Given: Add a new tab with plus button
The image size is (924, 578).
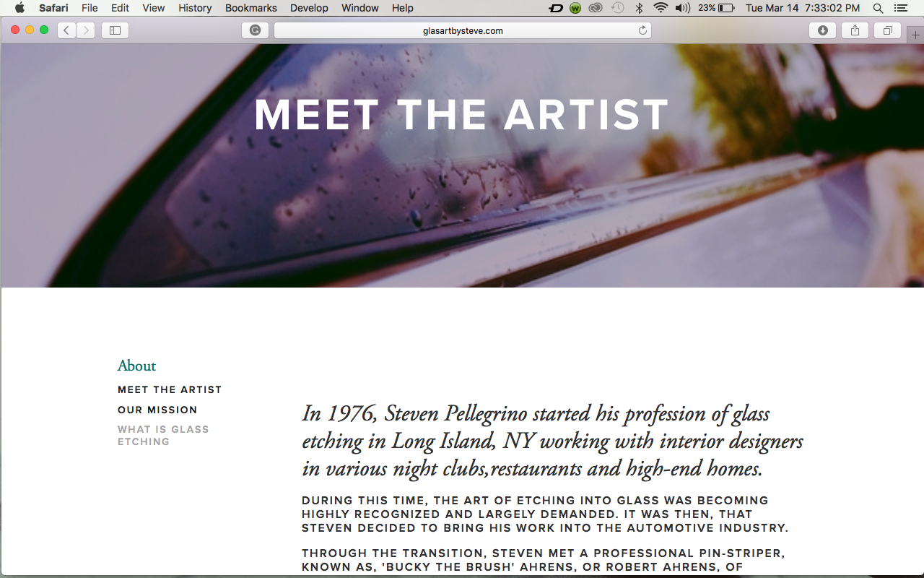Looking at the screenshot, I should click(915, 35).
